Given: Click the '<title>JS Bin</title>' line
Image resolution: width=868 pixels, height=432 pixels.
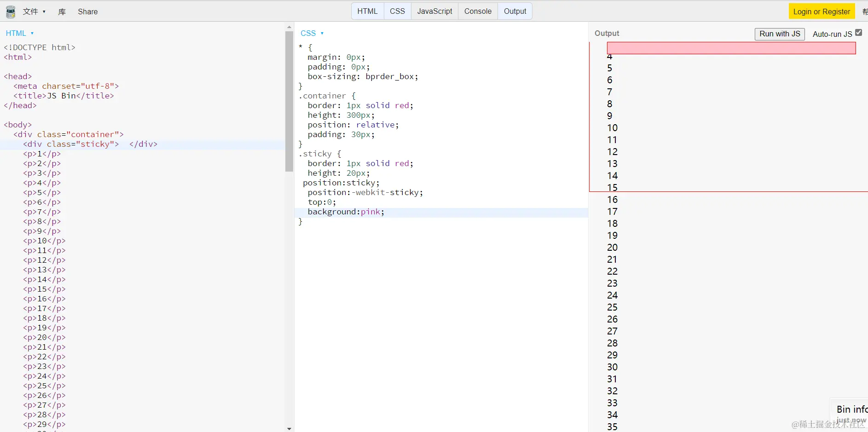Looking at the screenshot, I should click(64, 96).
